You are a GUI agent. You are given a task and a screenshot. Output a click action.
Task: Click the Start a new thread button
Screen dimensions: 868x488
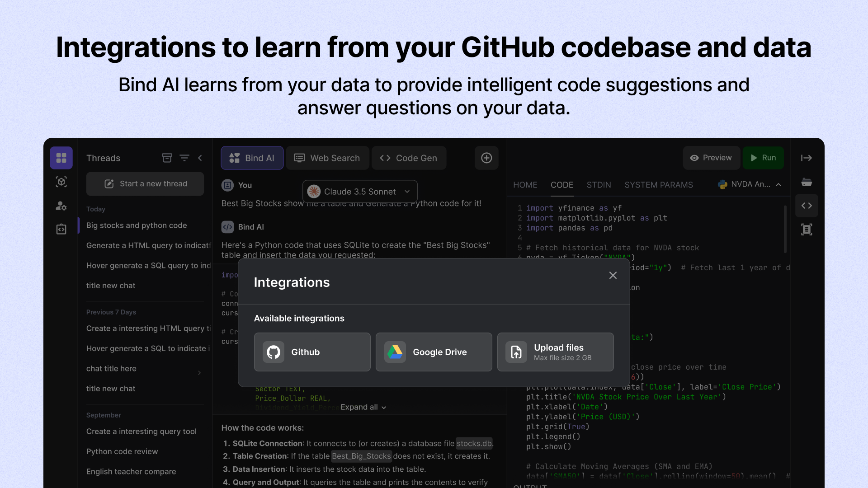coord(146,183)
